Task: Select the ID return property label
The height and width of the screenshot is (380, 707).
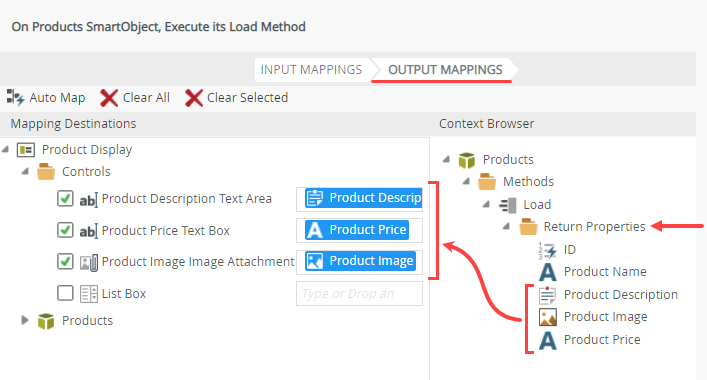Action: pyautogui.click(x=570, y=250)
